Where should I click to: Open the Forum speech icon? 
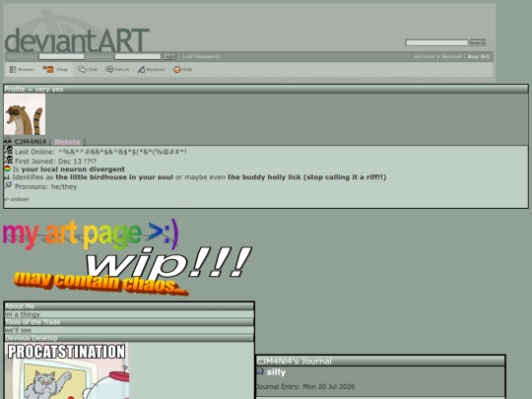(109, 70)
